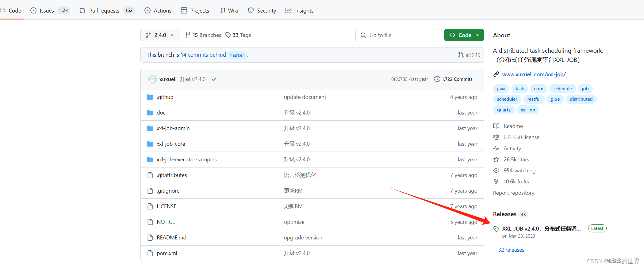Select the schedule topic tag
Screen dimensions: 644x267
coord(562,89)
